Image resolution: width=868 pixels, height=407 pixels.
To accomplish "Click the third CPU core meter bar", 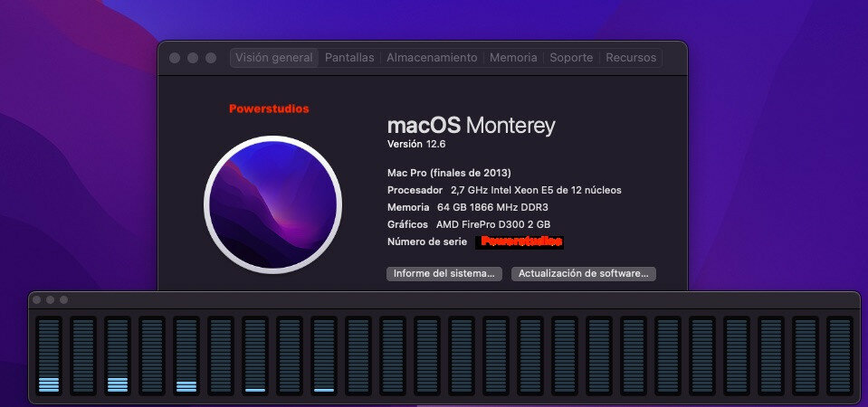I will point(118,355).
